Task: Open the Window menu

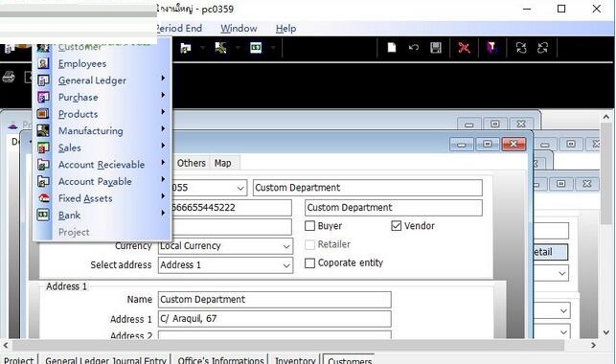Action: 239,29
